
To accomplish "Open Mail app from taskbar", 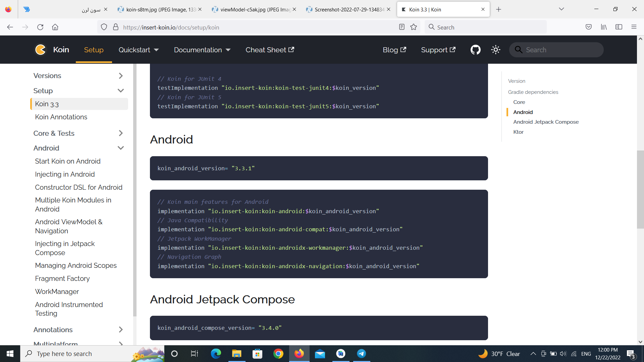I will [320, 354].
